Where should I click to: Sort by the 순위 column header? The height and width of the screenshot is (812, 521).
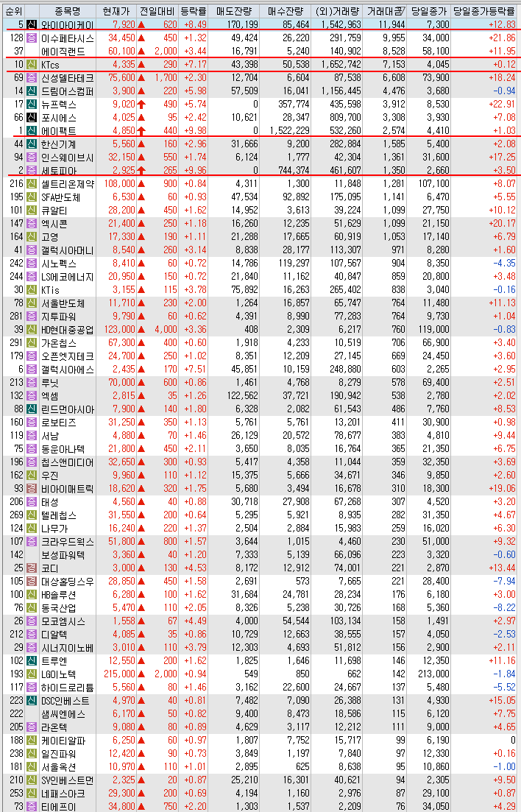[x=13, y=11]
